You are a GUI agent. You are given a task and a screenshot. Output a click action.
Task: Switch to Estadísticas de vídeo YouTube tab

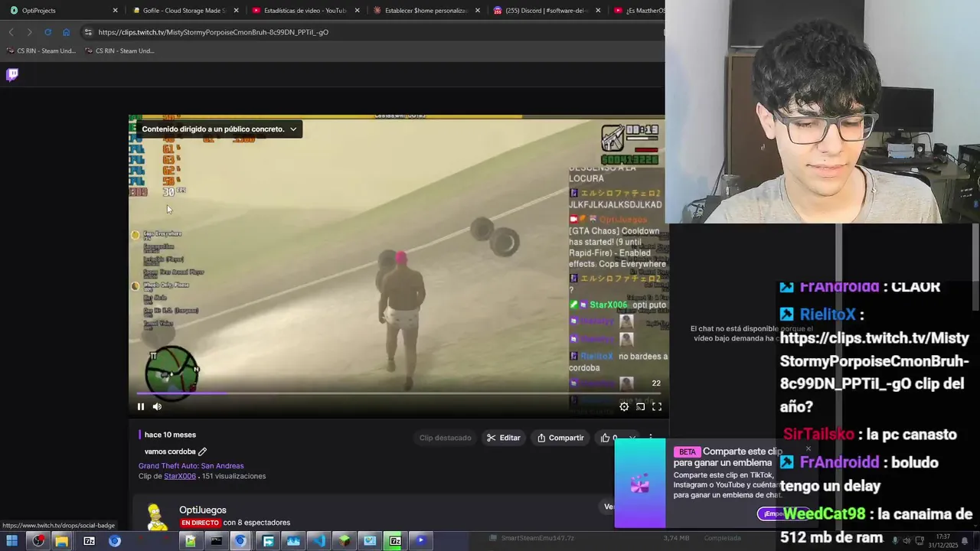point(305,11)
